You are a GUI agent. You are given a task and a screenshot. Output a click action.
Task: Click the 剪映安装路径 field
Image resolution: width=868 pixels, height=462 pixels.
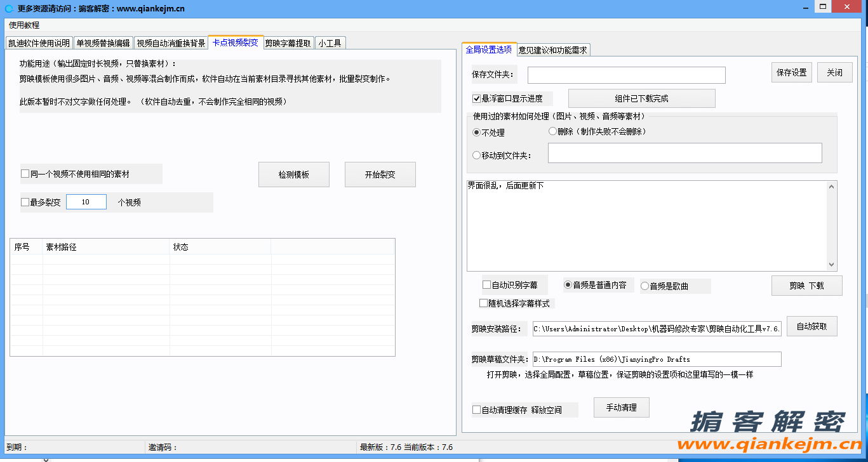657,329
